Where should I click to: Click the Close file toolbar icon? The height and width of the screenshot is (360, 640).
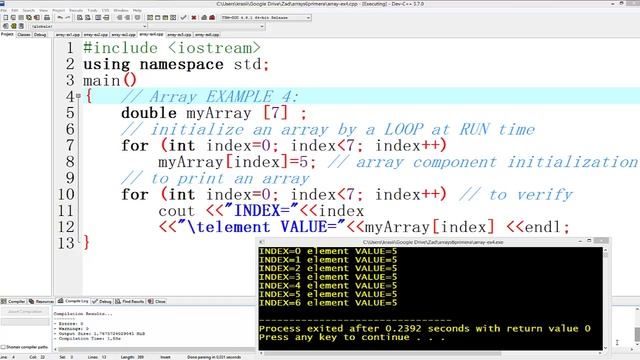(x=37, y=18)
